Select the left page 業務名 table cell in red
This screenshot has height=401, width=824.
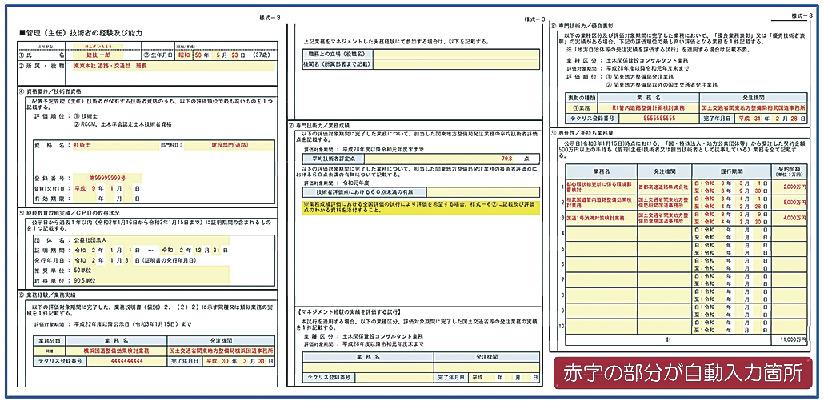[x=115, y=350]
